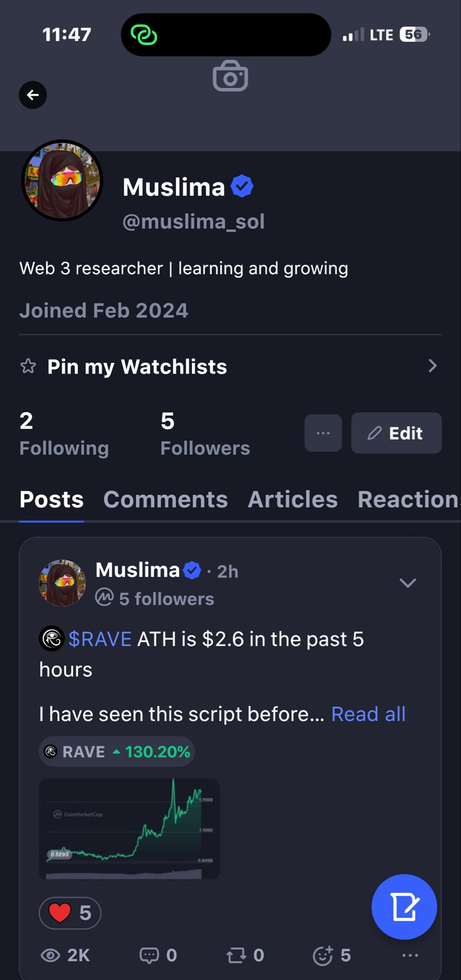The width and height of the screenshot is (461, 980).
Task: Open the three-dot menu next to Edit
Action: coord(323,433)
